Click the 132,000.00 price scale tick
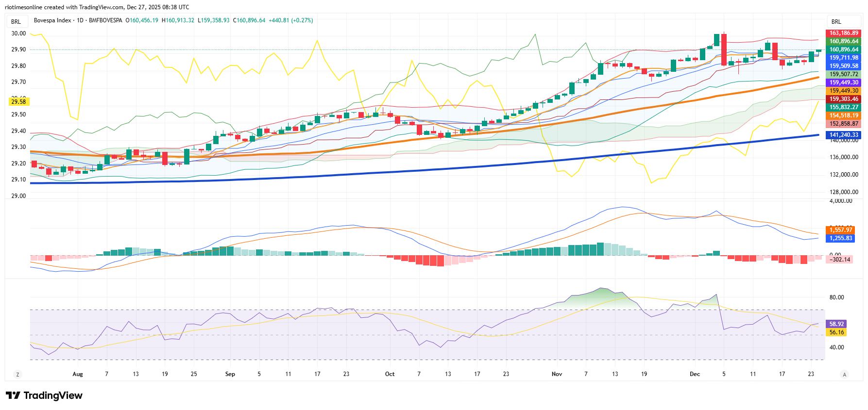The height and width of the screenshot is (410, 868). (844, 175)
